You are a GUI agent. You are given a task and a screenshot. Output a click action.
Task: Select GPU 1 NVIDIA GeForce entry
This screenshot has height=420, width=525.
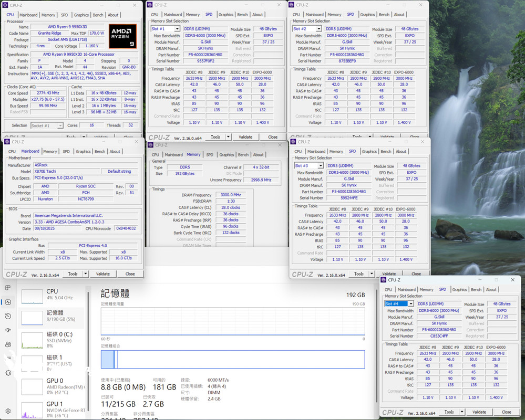[52, 409]
